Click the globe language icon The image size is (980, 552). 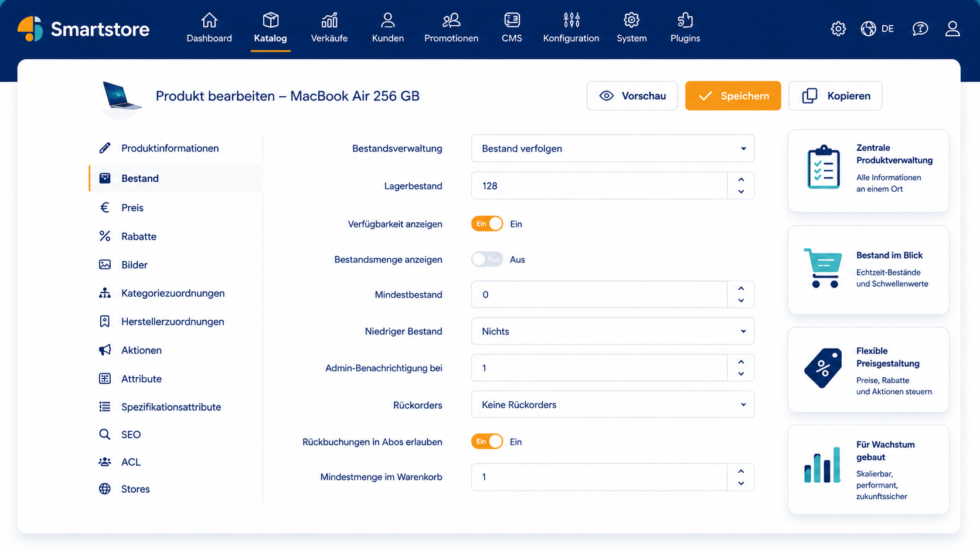(868, 29)
